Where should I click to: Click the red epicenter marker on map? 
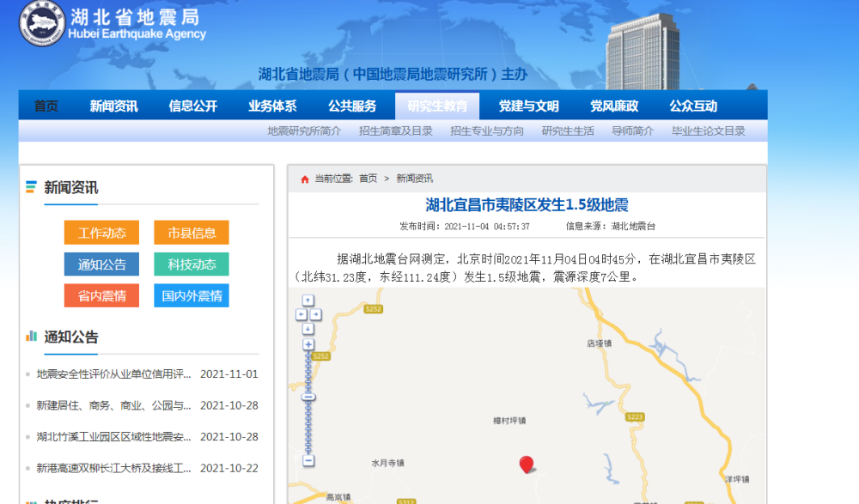527,465
